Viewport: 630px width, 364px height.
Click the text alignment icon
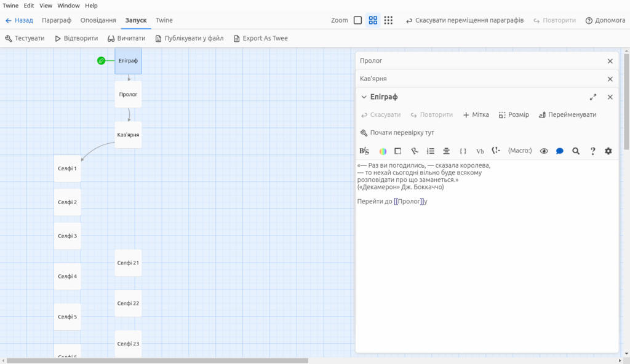coord(446,151)
